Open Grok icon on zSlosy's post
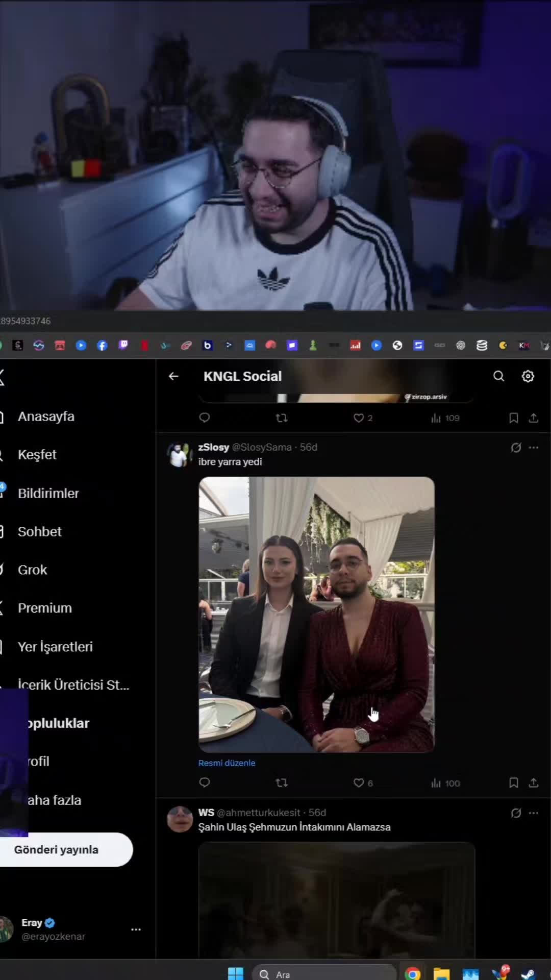The width and height of the screenshot is (551, 980). click(516, 448)
